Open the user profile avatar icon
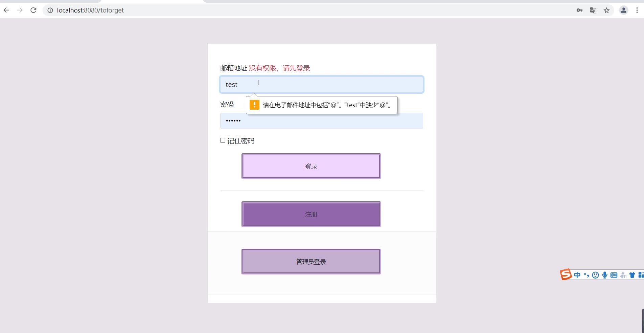 coord(623,10)
